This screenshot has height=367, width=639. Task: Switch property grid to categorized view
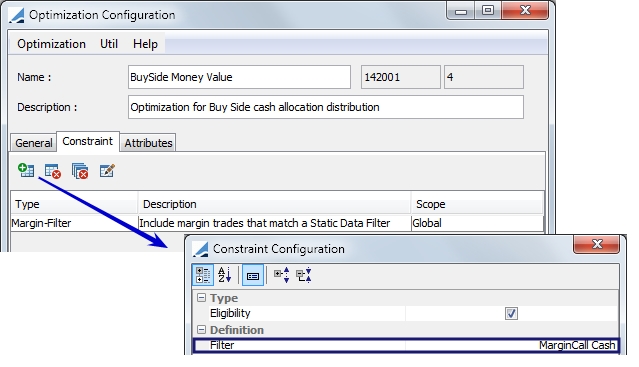tap(203, 275)
